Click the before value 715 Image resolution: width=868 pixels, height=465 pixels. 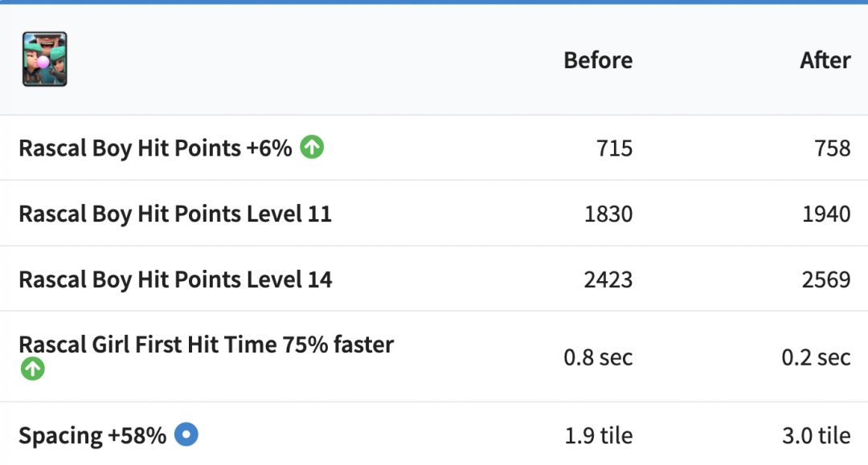614,149
